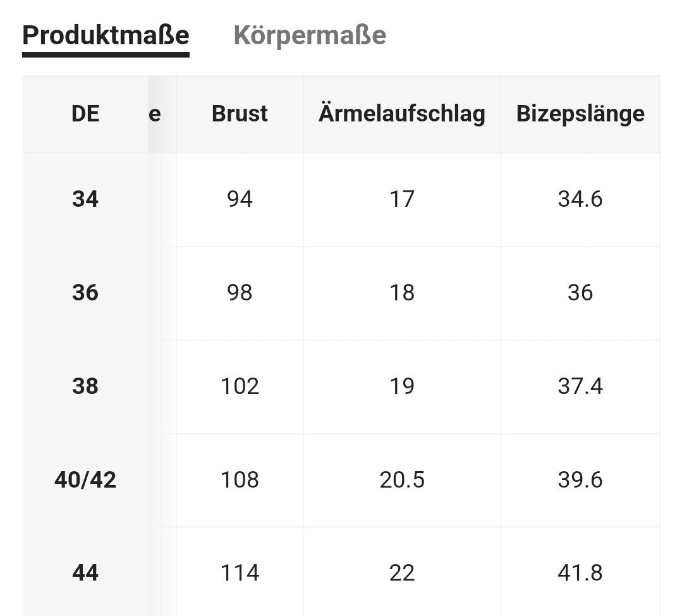
Task: Click Bizepslänge value 37.4
Action: [x=580, y=386]
